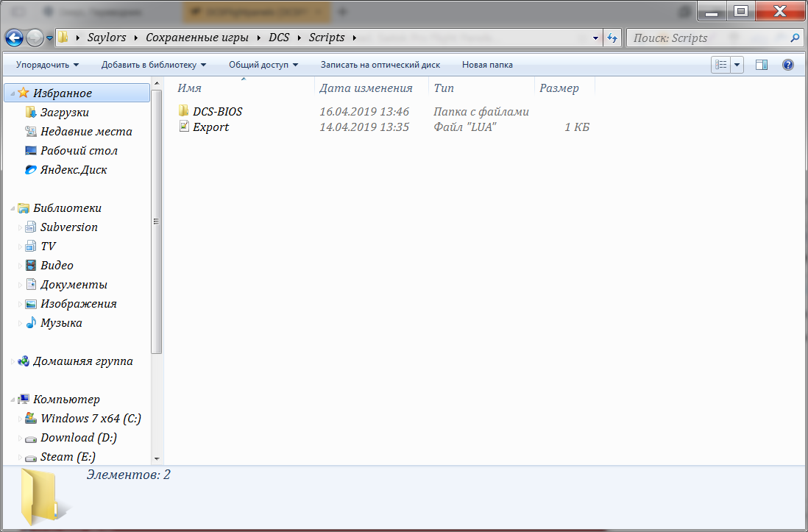Screen dimensions: 808x532
Task: Open subfolder arrow after Scripts breadcrumb
Action: click(x=355, y=38)
